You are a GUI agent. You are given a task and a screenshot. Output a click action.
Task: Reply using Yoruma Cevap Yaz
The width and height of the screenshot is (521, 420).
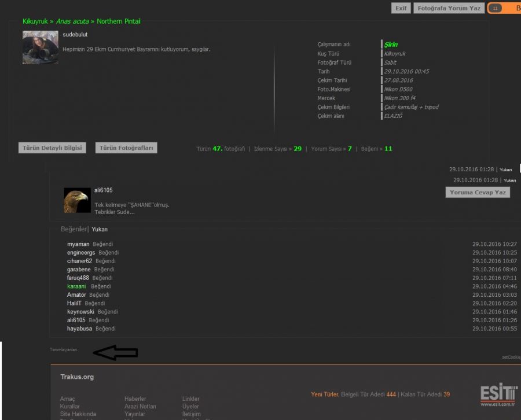(x=478, y=192)
